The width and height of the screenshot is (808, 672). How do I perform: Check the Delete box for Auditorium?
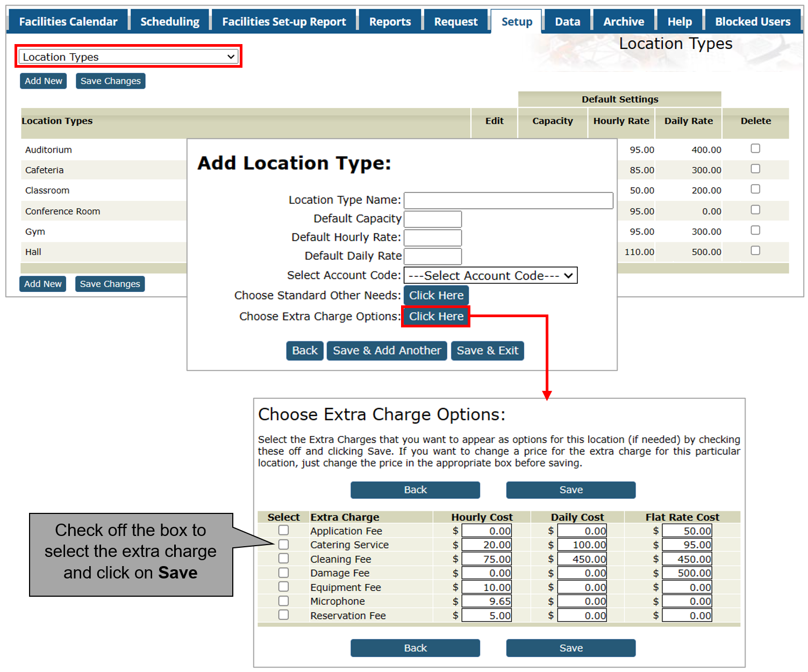point(755,148)
